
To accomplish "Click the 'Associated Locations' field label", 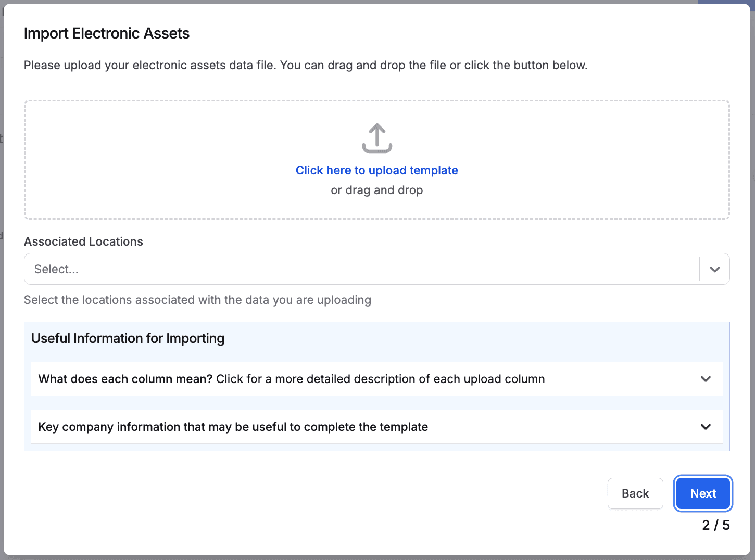I will tap(83, 241).
